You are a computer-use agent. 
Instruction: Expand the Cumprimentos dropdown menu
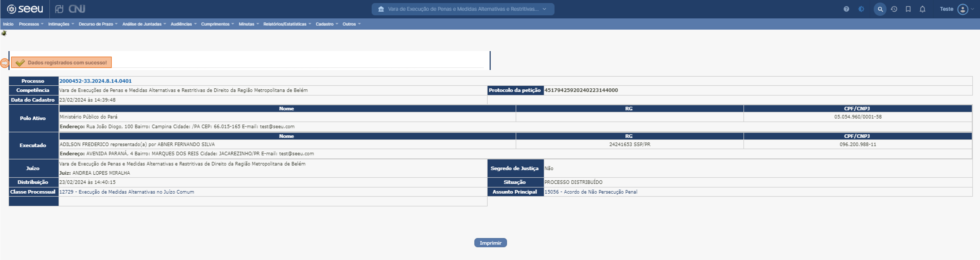pyautogui.click(x=218, y=24)
